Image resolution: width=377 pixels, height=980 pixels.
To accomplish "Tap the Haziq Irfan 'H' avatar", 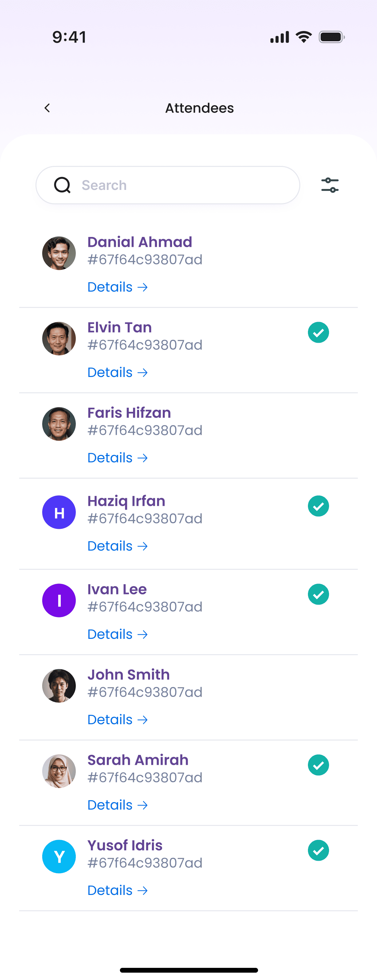I will tap(59, 512).
